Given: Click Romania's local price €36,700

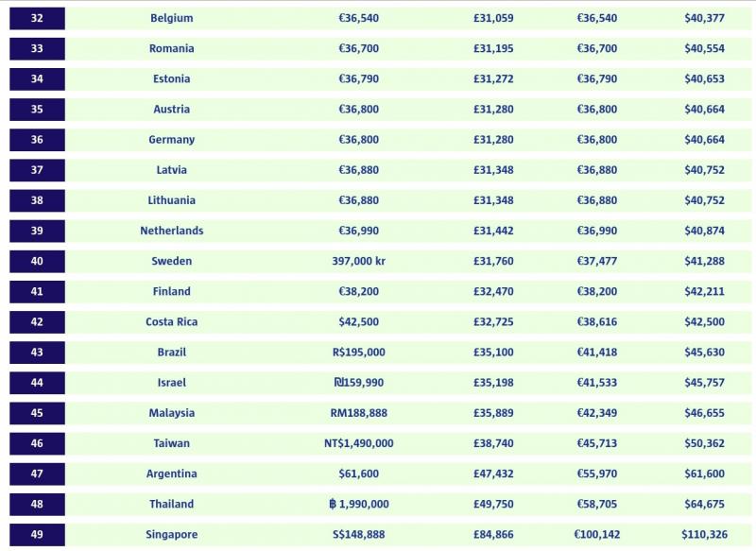Looking at the screenshot, I should (359, 49).
